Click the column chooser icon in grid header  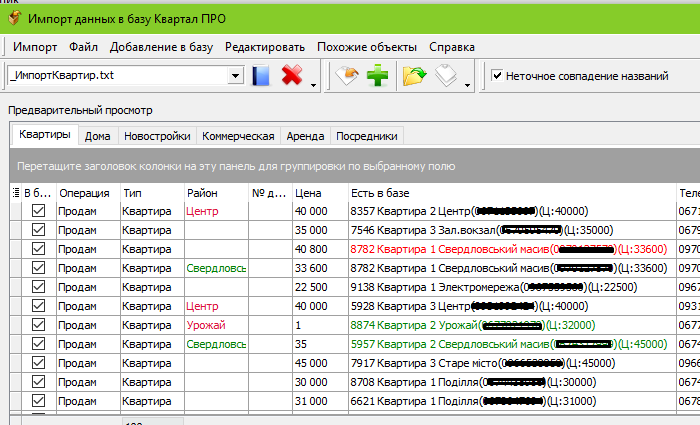(x=14, y=193)
